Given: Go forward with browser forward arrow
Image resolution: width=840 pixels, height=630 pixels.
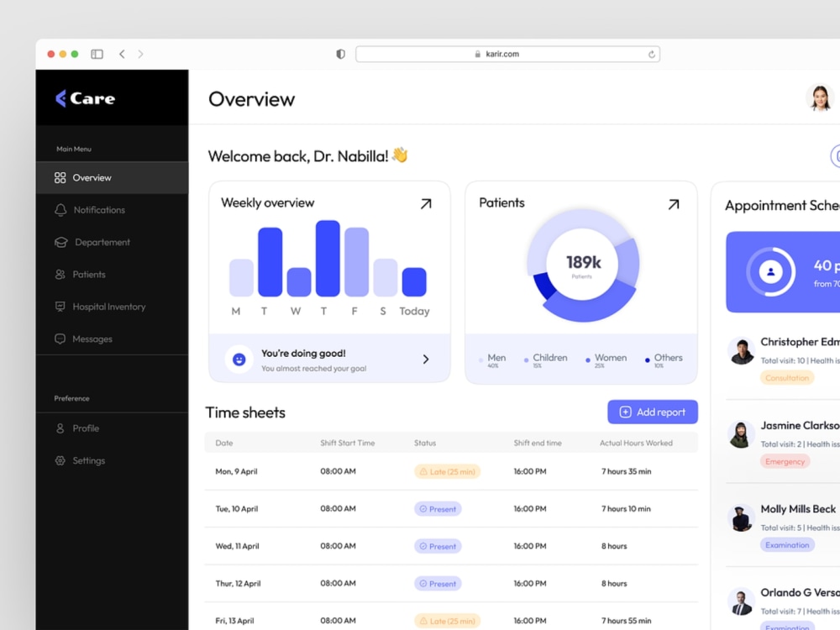Looking at the screenshot, I should pyautogui.click(x=140, y=54).
